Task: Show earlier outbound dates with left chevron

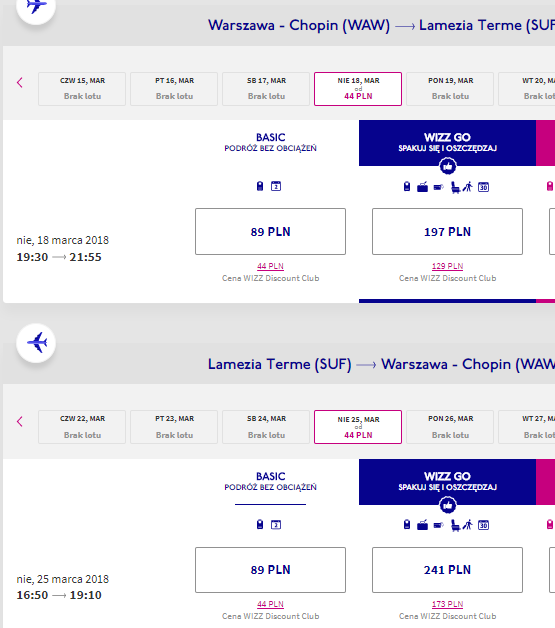Action: 20,83
